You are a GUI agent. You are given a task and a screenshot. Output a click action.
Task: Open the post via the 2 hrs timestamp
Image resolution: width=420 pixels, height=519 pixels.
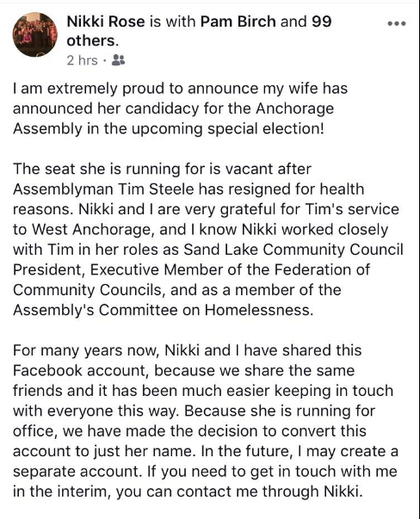pyautogui.click(x=82, y=60)
